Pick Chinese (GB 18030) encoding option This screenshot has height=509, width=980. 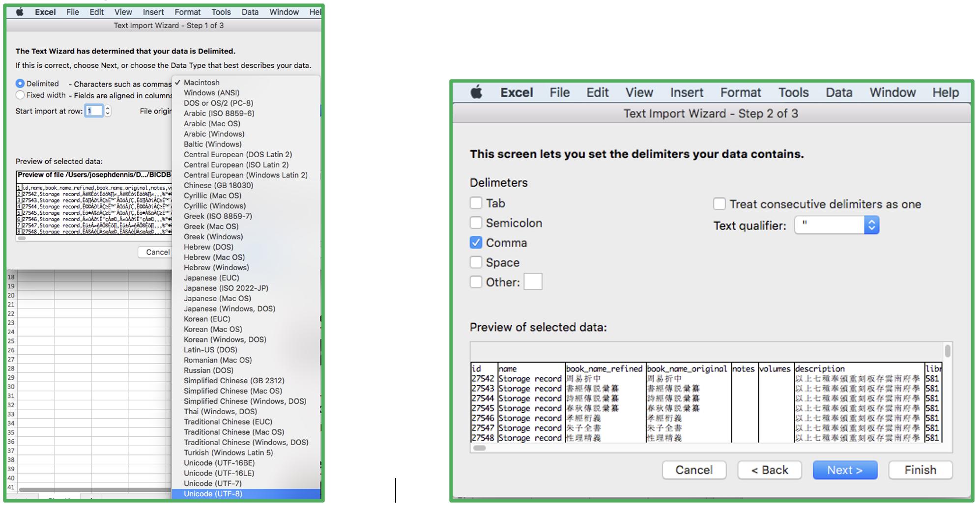pos(218,185)
